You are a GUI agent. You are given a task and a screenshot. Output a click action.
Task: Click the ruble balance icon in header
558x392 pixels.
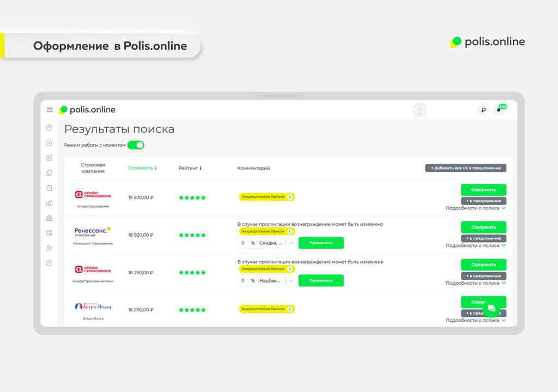[483, 110]
